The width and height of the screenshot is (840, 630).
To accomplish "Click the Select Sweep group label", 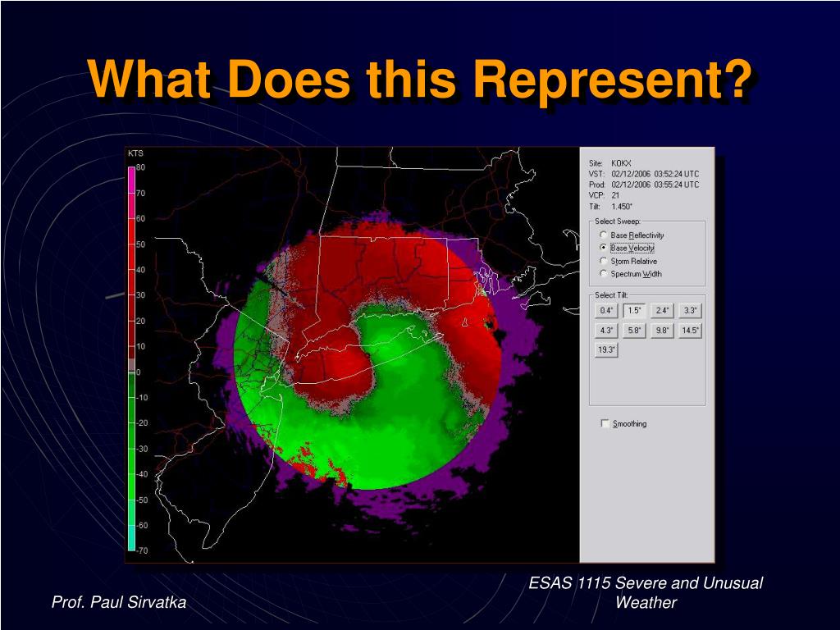I will coord(618,221).
